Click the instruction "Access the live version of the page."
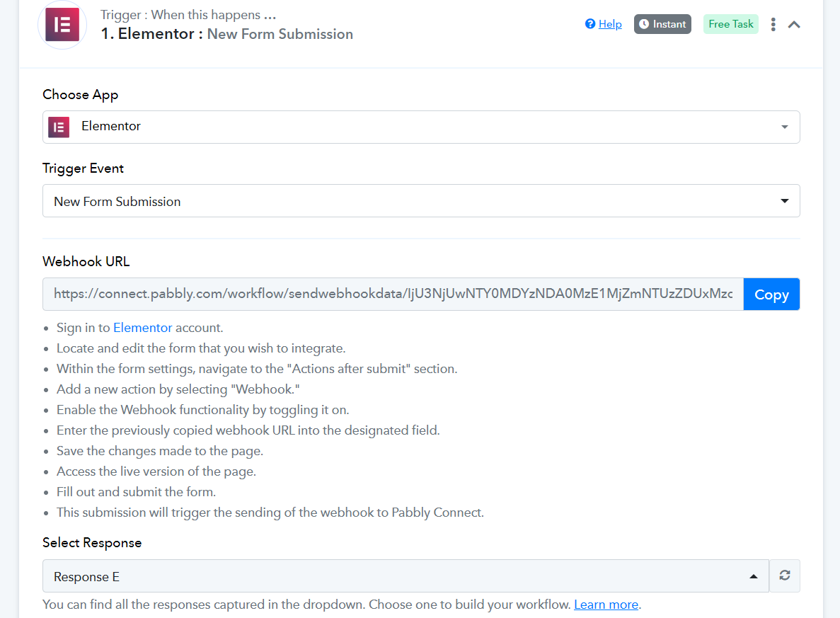Viewport: 840px width, 618px height. (x=156, y=471)
